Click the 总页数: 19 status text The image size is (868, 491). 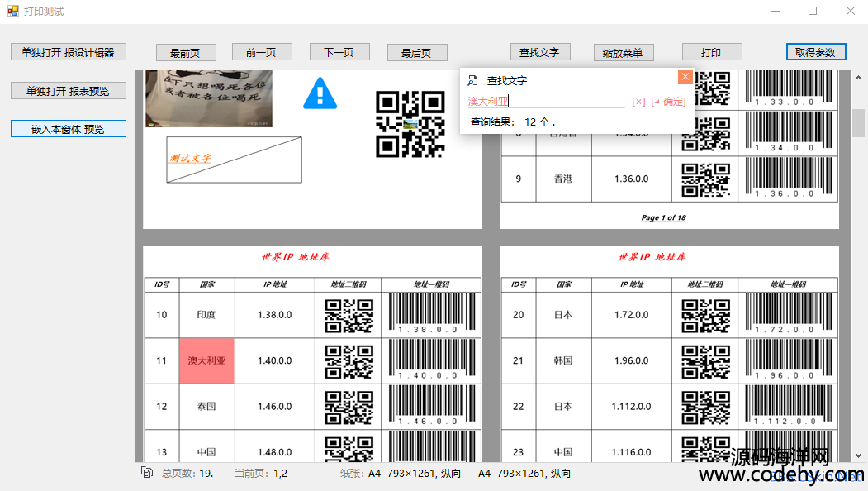click(187, 474)
